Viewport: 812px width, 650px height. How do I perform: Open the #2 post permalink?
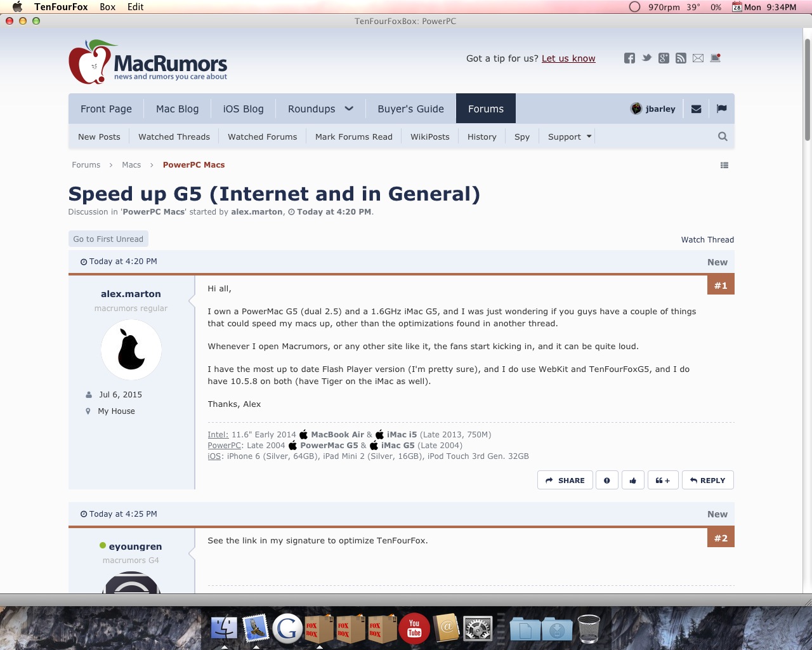tap(721, 538)
